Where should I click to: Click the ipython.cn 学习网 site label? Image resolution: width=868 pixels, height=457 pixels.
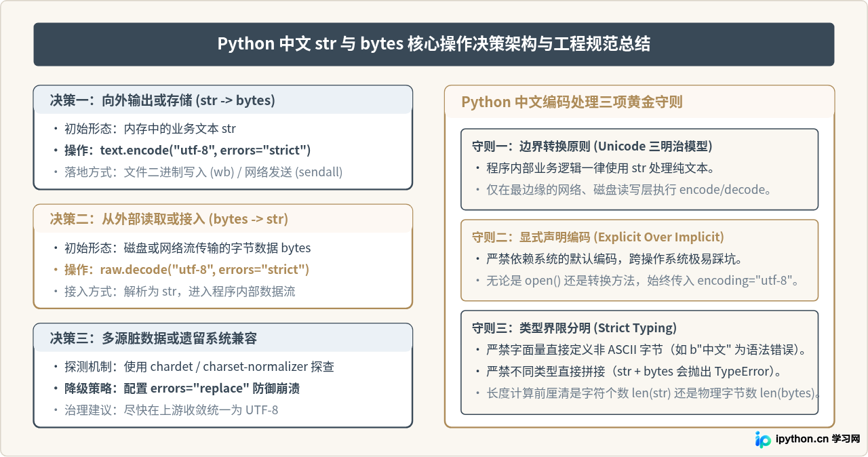click(818, 439)
